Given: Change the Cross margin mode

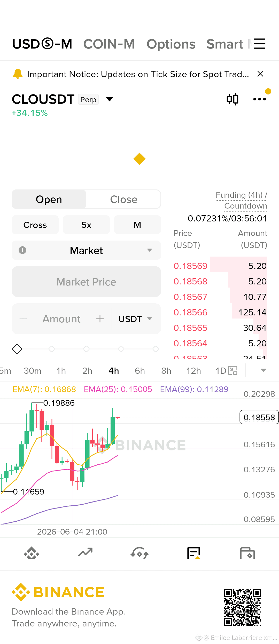Looking at the screenshot, I should pos(35,225).
